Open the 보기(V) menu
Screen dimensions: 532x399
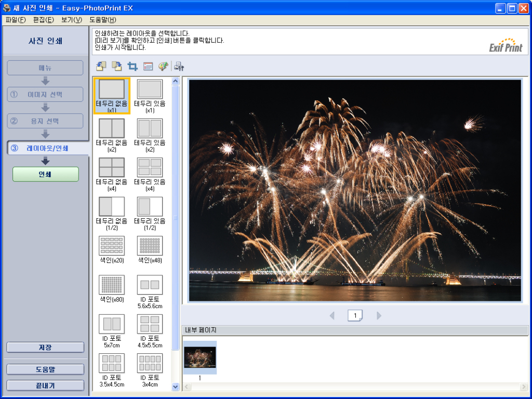pyautogui.click(x=72, y=20)
